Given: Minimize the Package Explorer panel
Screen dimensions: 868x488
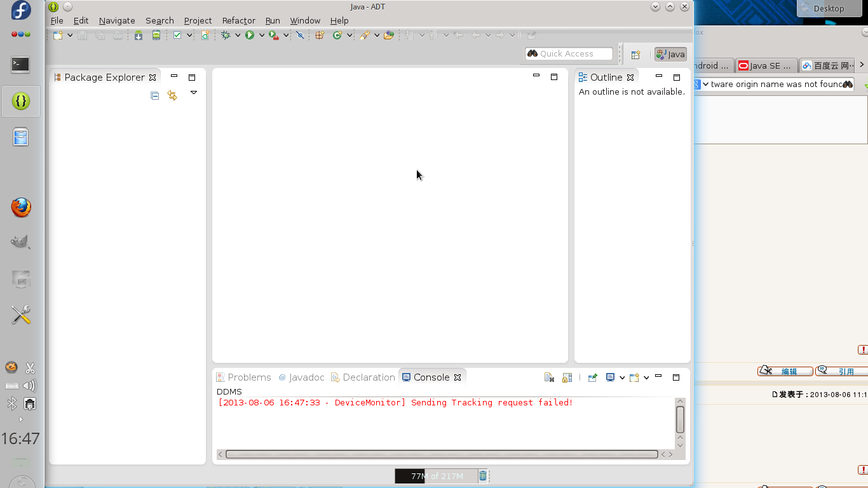Looking at the screenshot, I should coord(174,76).
